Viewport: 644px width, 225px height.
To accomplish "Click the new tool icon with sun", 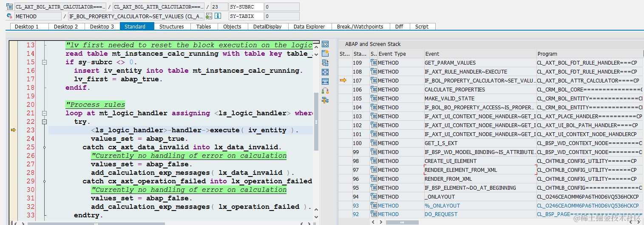I will (325, 54).
